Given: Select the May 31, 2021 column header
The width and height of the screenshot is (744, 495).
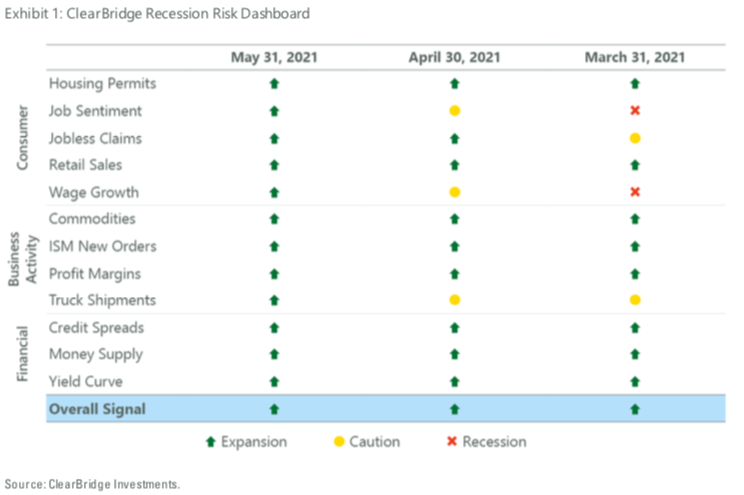Looking at the screenshot, I should tap(274, 57).
